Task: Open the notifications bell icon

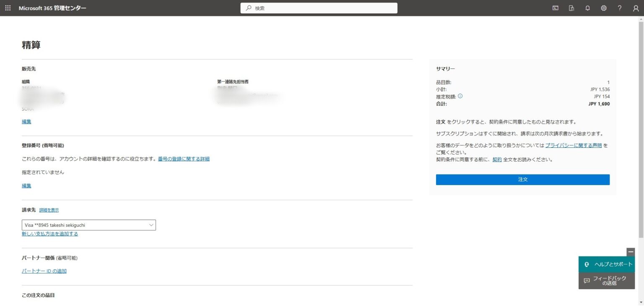Action: pyautogui.click(x=587, y=8)
